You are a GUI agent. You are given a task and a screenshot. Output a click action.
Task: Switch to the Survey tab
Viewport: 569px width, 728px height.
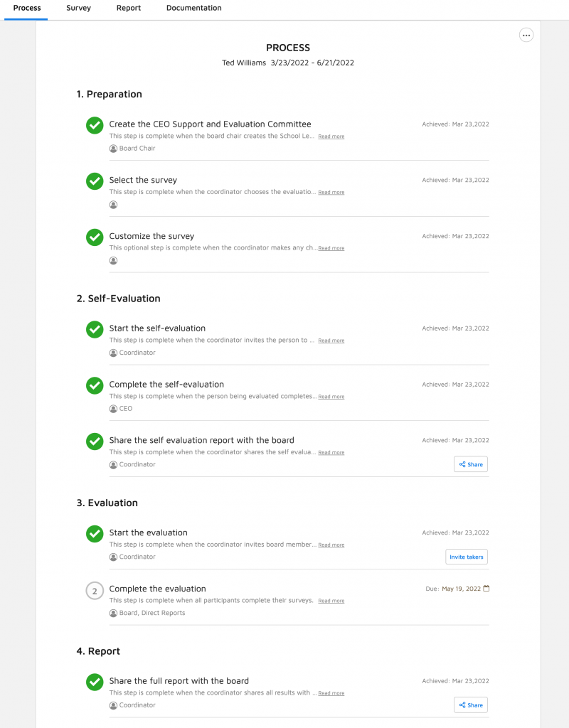point(78,9)
